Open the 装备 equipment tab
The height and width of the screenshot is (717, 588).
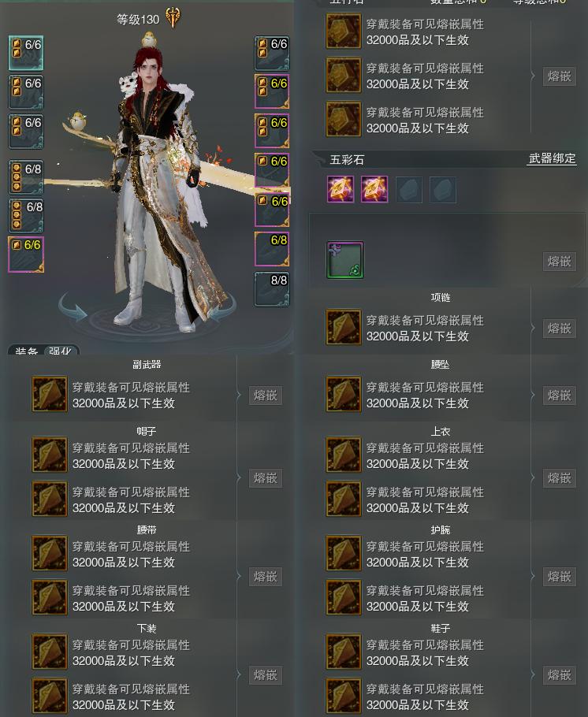pyautogui.click(x=26, y=351)
